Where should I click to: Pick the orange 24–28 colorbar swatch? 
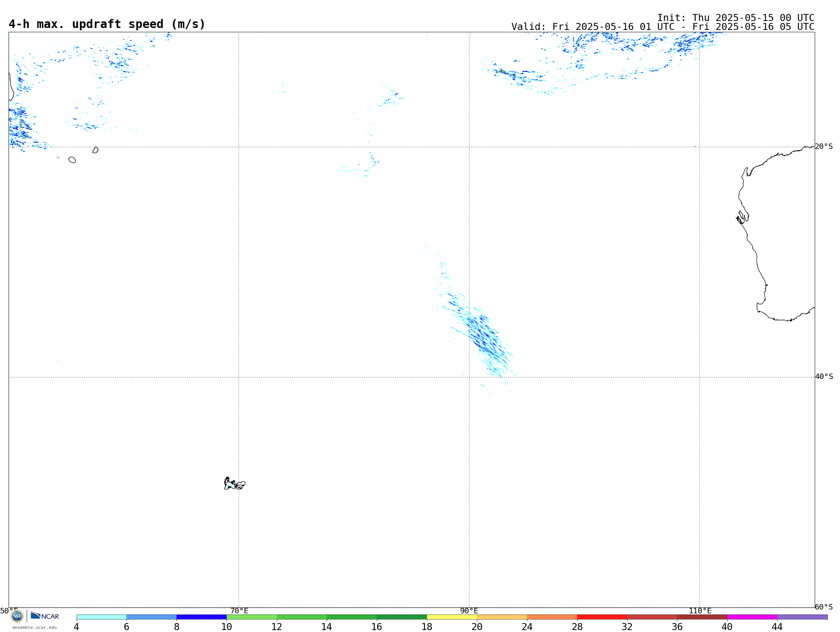[552, 617]
